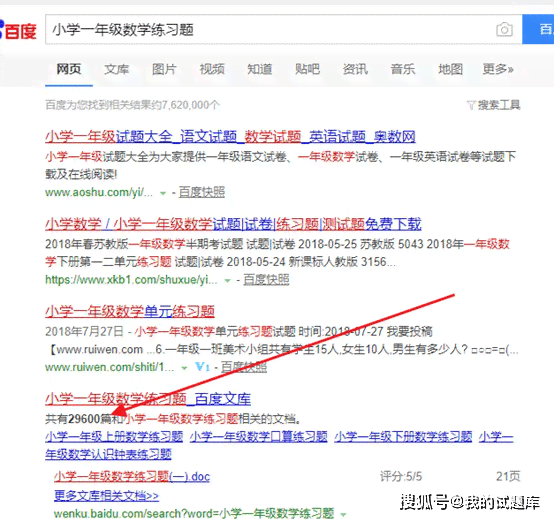Open the 小学一年级试题大全 奥数网 result

coord(230,137)
